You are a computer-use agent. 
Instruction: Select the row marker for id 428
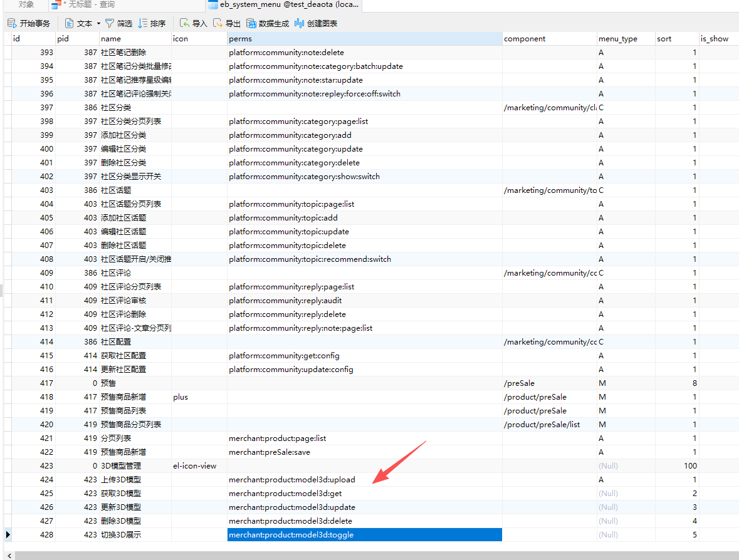pyautogui.click(x=8, y=535)
